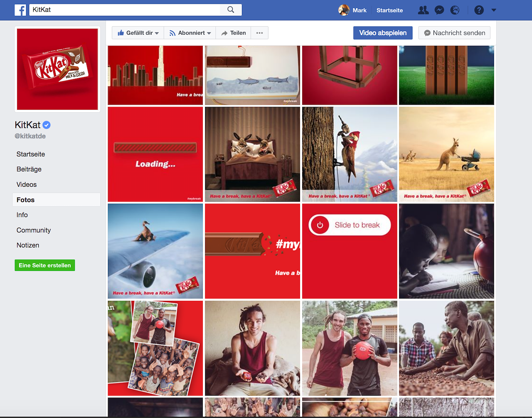Image resolution: width=532 pixels, height=418 pixels.
Task: Open the three-dots more options button
Action: click(259, 33)
